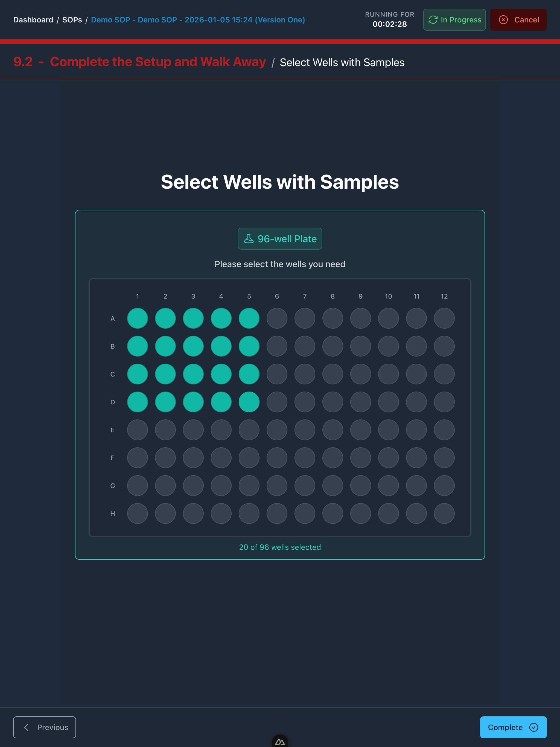Open the Nuxt devtools logo at bottom

click(x=280, y=742)
